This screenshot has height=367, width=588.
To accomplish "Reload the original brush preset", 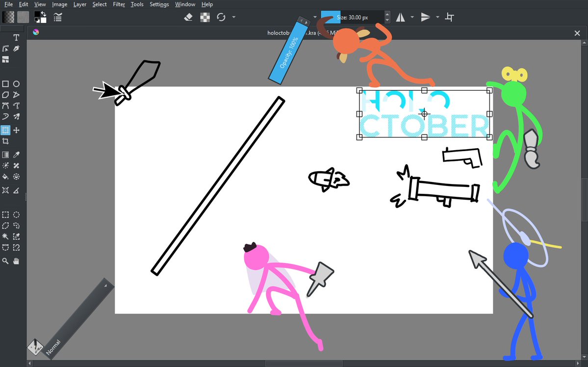I will coord(221,17).
